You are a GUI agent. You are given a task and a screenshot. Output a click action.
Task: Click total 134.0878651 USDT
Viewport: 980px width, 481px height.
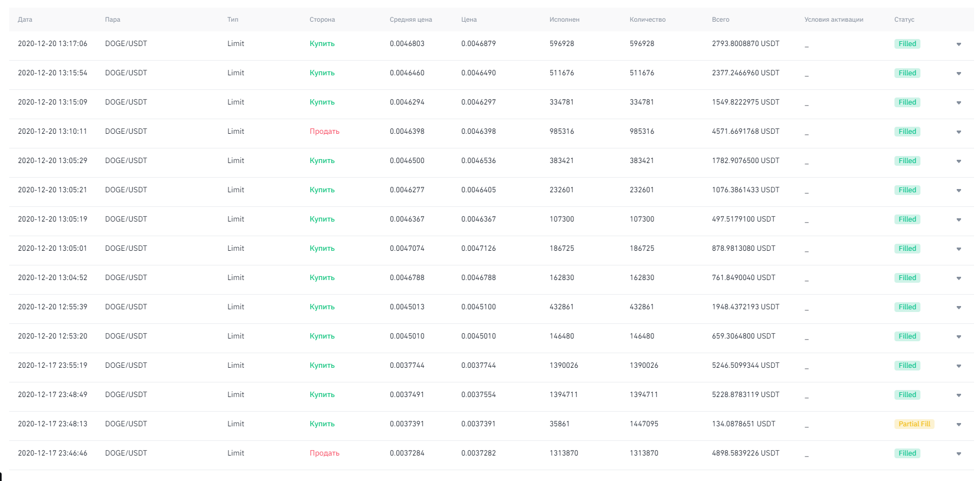coord(743,424)
